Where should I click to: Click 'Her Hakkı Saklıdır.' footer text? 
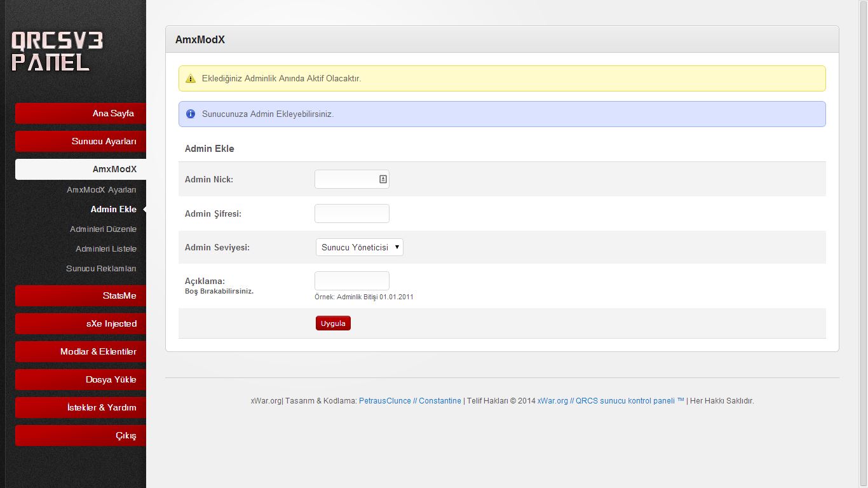point(722,401)
